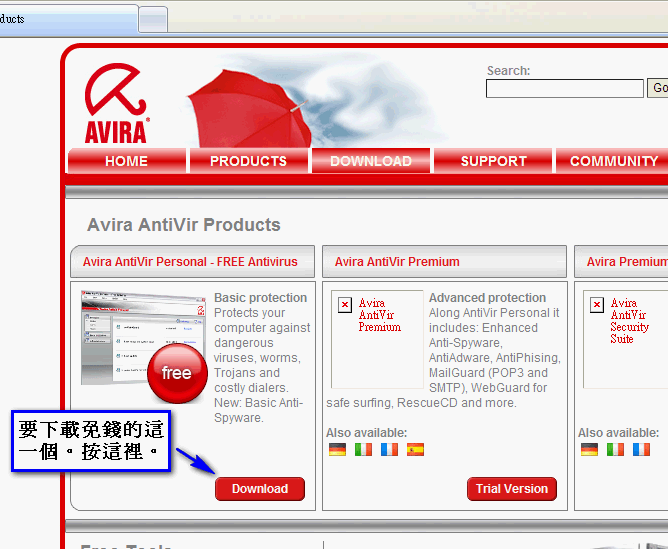Click 'Also available:' under AntiVir Premium
The width and height of the screenshot is (668, 549).
click(x=366, y=433)
